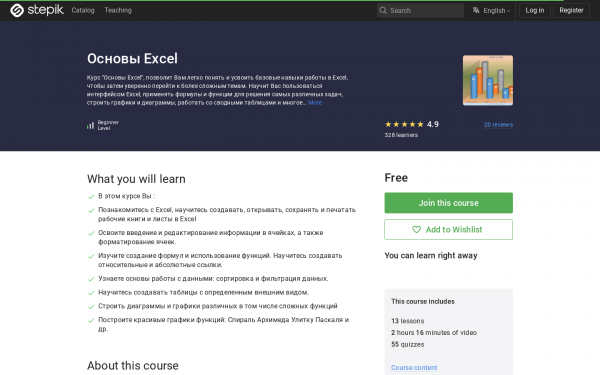The height and width of the screenshot is (375, 600).
Task: Click checkmark beside Узнаете основы работы
Action: point(91,279)
